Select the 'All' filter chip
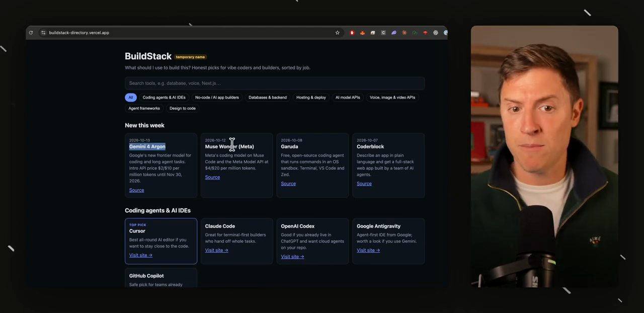Viewport: 644px width, 313px height. [x=131, y=98]
